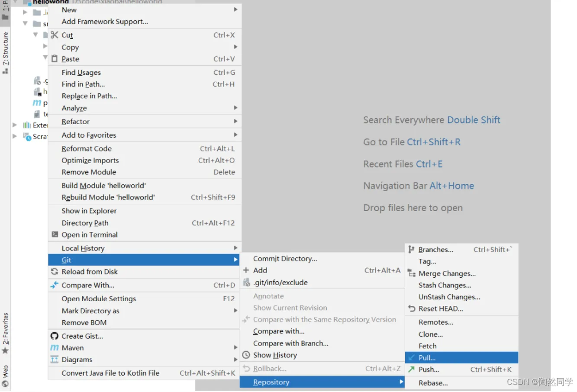577x392 pixels.
Task: Expand the Scratches tree node arrow
Action: coord(15,136)
